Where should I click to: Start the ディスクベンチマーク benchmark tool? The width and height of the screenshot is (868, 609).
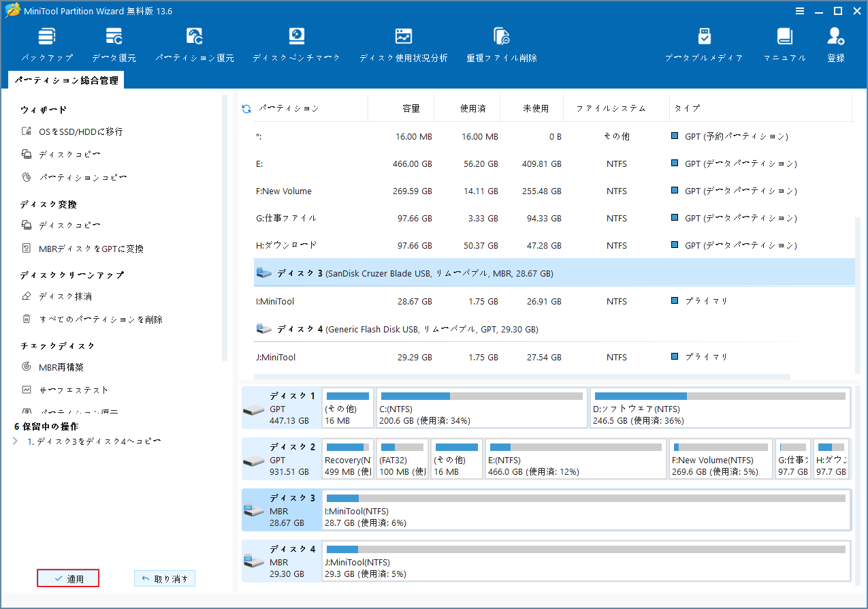click(x=295, y=42)
